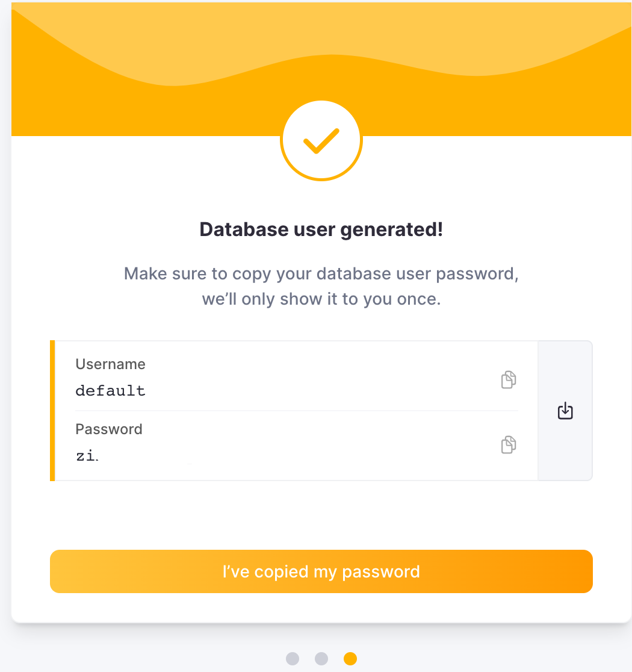Select the first gray carousel dot

click(x=293, y=659)
